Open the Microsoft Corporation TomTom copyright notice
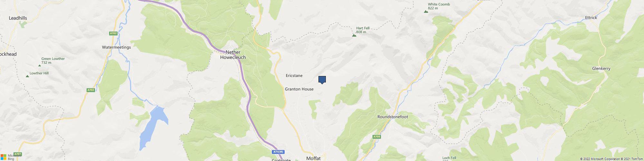The width and height of the screenshot is (644, 161). (x=611, y=159)
